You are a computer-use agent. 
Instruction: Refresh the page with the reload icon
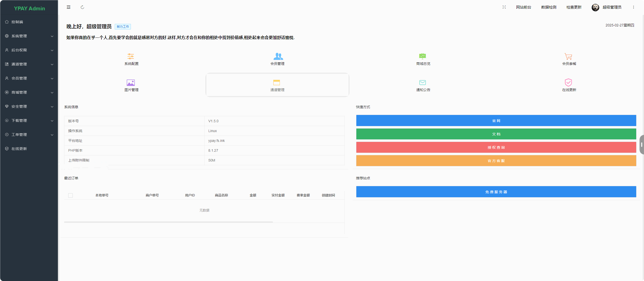pyautogui.click(x=82, y=7)
